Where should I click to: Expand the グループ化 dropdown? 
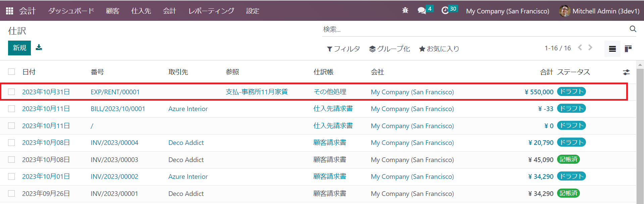click(389, 49)
